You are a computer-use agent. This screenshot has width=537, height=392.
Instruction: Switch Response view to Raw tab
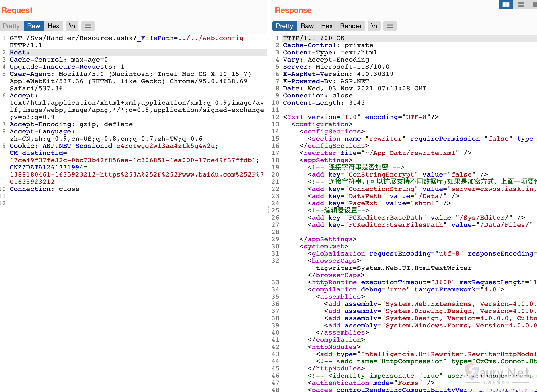tap(307, 26)
